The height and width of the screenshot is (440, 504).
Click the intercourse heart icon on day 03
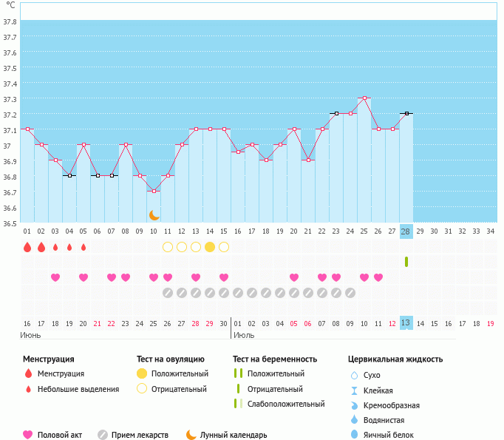click(55, 277)
